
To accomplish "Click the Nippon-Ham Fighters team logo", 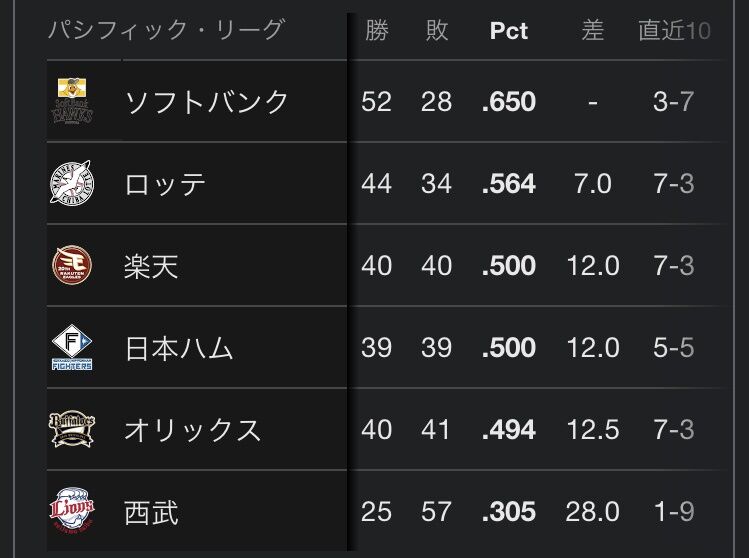I will pos(73,347).
